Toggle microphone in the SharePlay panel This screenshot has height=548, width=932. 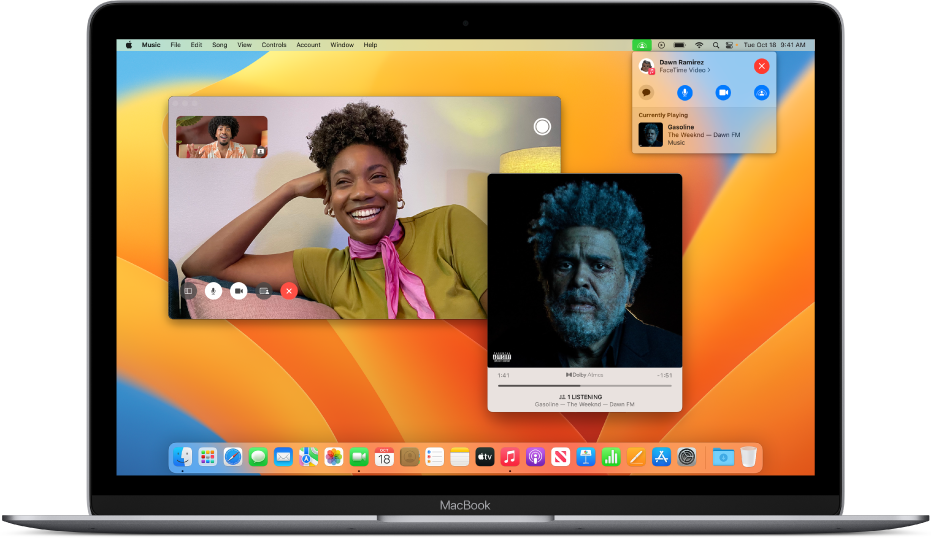coord(685,93)
